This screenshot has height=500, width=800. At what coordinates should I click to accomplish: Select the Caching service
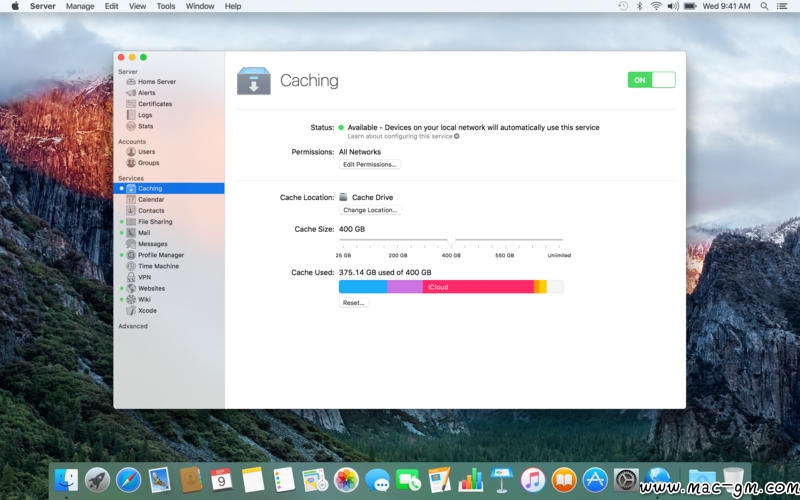[x=169, y=188]
